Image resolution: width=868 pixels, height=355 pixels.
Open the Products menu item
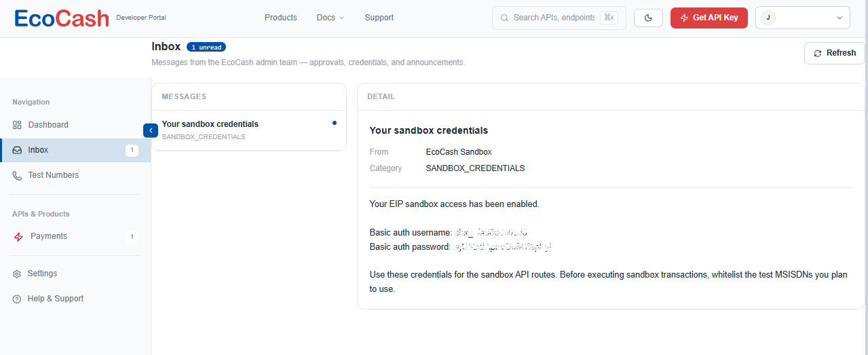[281, 18]
